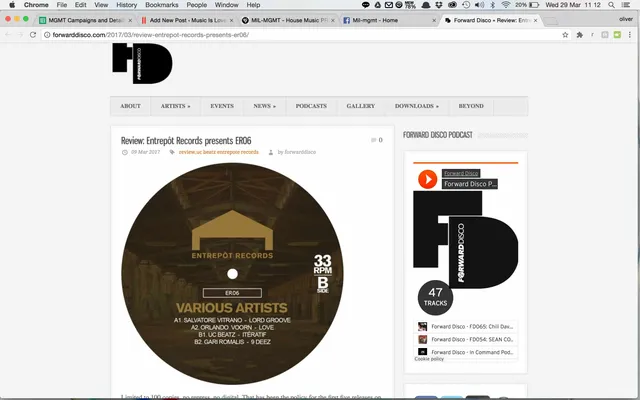This screenshot has width=640, height=400.
Task: Click the Time Machine menu bar icon
Action: pos(466,5)
